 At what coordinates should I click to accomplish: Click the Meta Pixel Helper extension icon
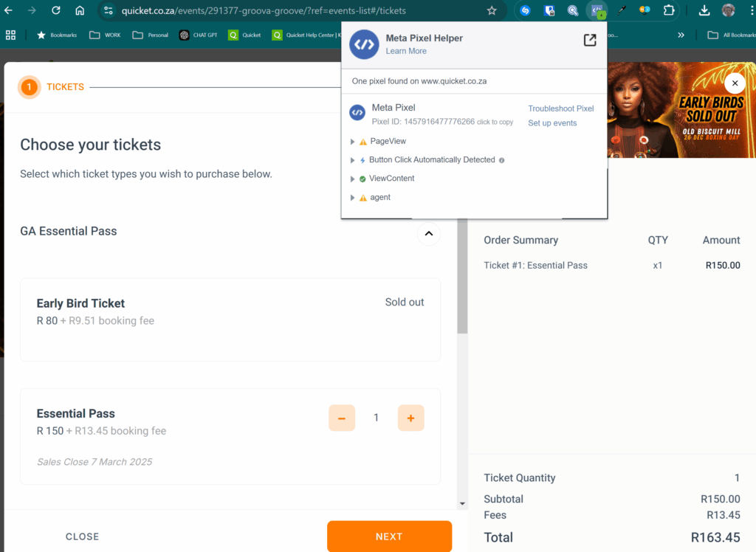[597, 10]
